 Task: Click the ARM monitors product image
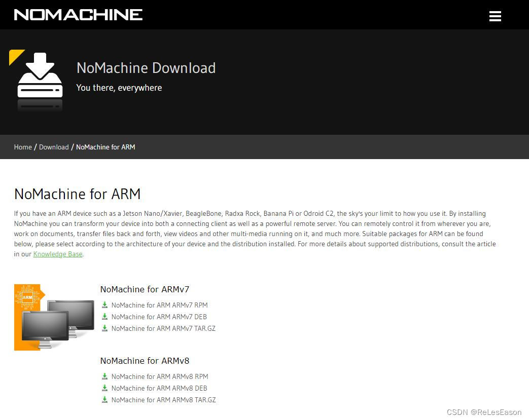tap(54, 317)
